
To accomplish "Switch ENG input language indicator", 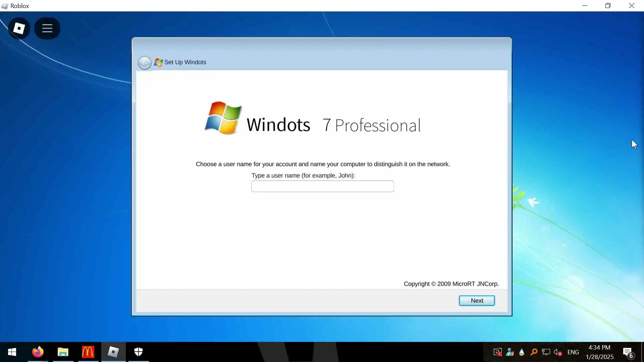I will click(x=573, y=352).
